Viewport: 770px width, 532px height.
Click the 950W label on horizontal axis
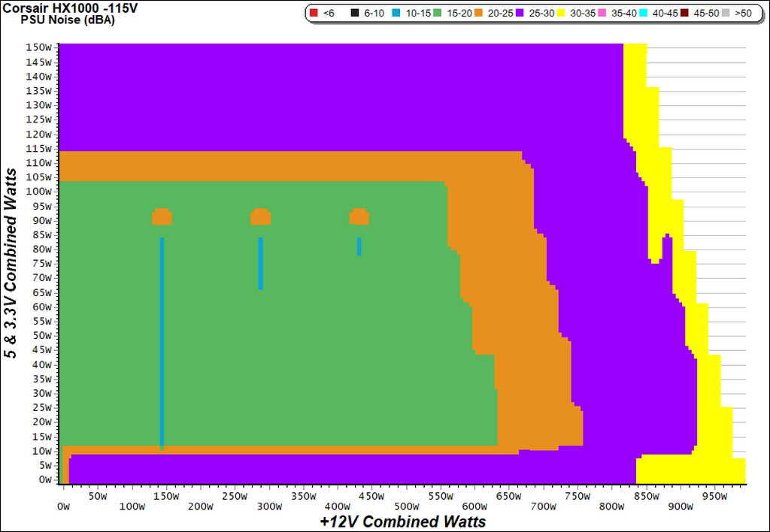(714, 496)
